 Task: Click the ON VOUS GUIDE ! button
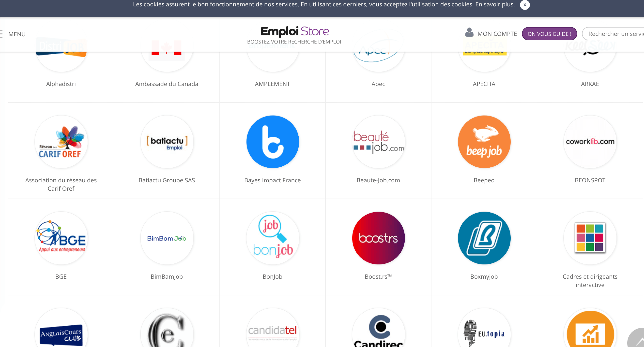549,34
